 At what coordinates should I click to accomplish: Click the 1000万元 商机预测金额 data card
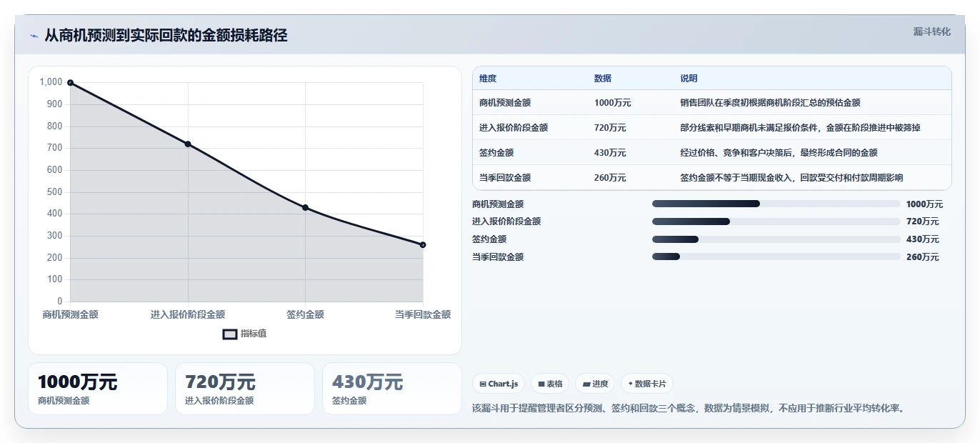pos(98,389)
